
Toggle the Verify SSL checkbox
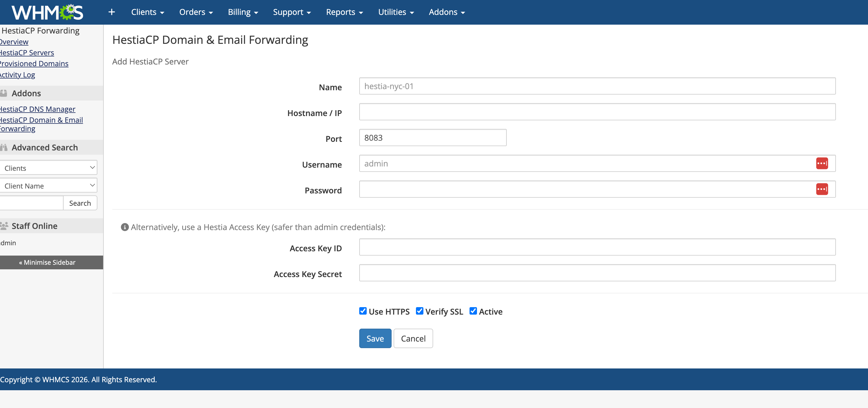pos(419,311)
